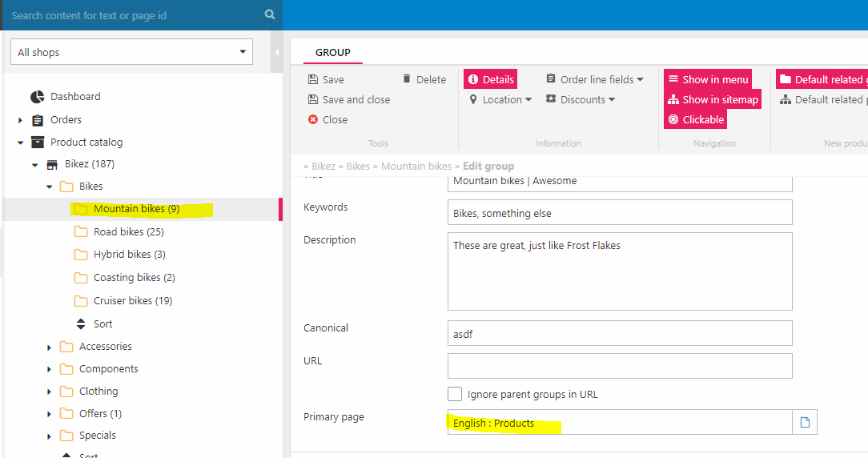Collapse the left navigation panel handle
Screen dimensions: 868x458
click(277, 53)
